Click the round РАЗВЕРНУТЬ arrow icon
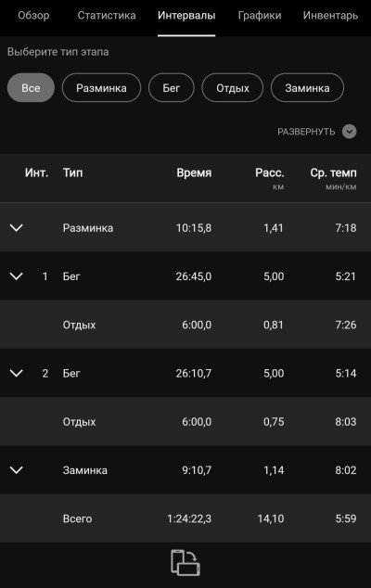This screenshot has width=371, height=588. pyautogui.click(x=350, y=132)
